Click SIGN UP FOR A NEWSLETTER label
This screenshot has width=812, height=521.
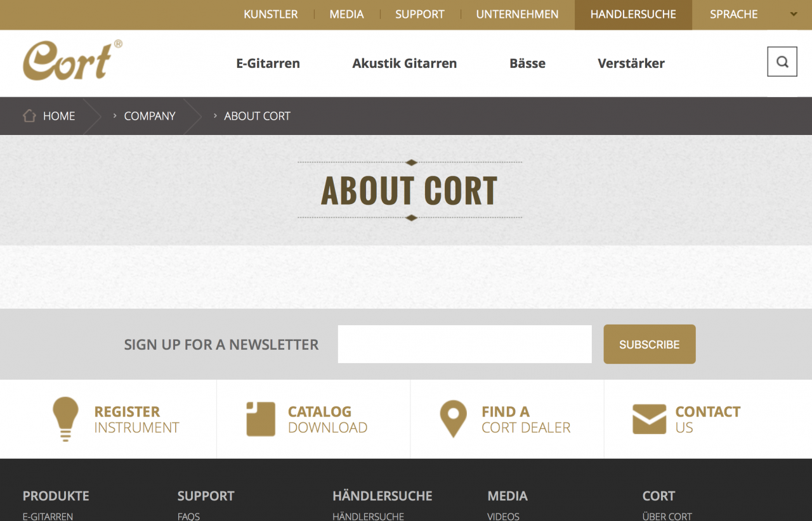pos(221,345)
